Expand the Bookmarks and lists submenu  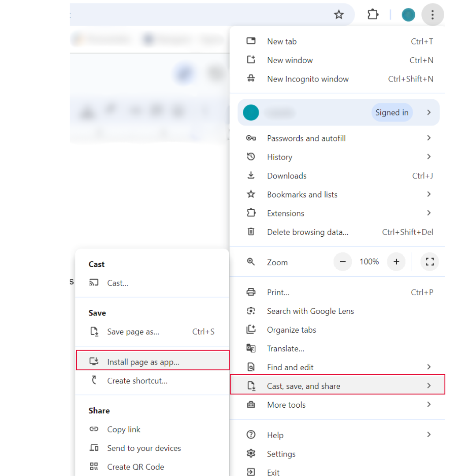[429, 194]
